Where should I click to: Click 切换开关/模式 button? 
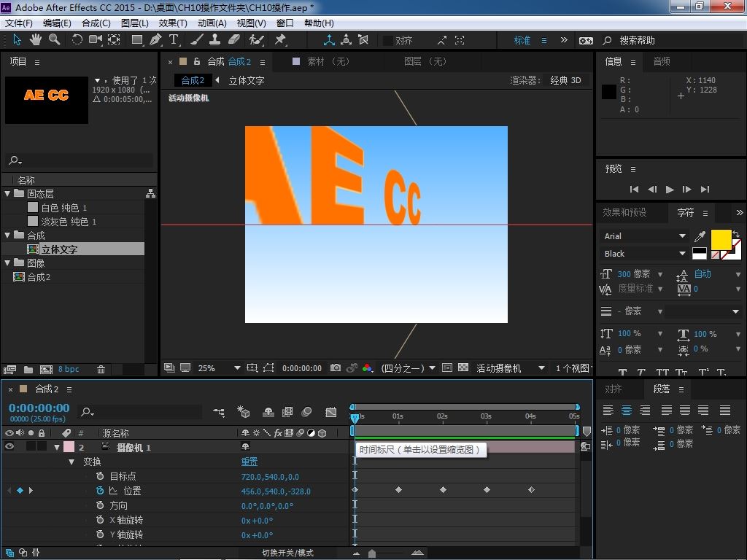[x=287, y=553]
